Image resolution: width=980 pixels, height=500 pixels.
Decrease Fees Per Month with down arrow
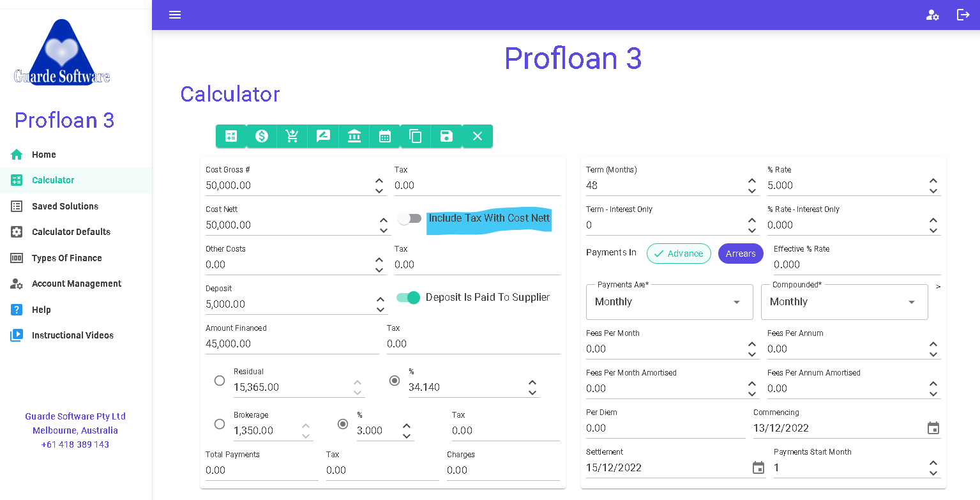(752, 354)
